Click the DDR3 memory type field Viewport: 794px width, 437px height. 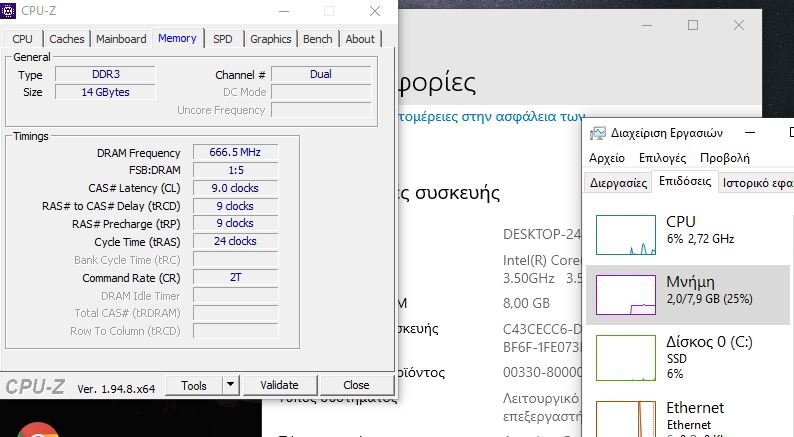pyautogui.click(x=105, y=74)
